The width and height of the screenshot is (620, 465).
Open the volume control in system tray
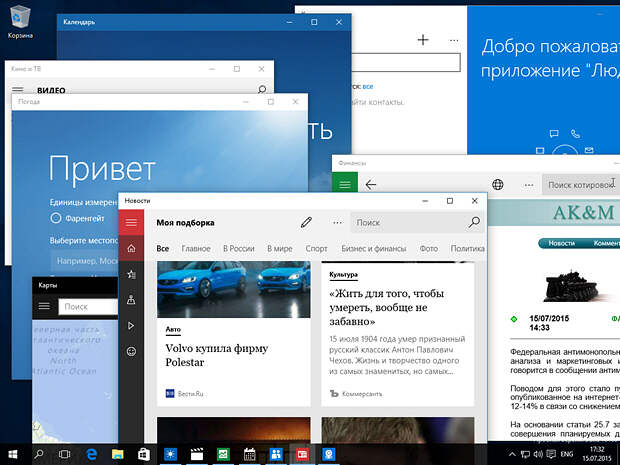click(538, 454)
